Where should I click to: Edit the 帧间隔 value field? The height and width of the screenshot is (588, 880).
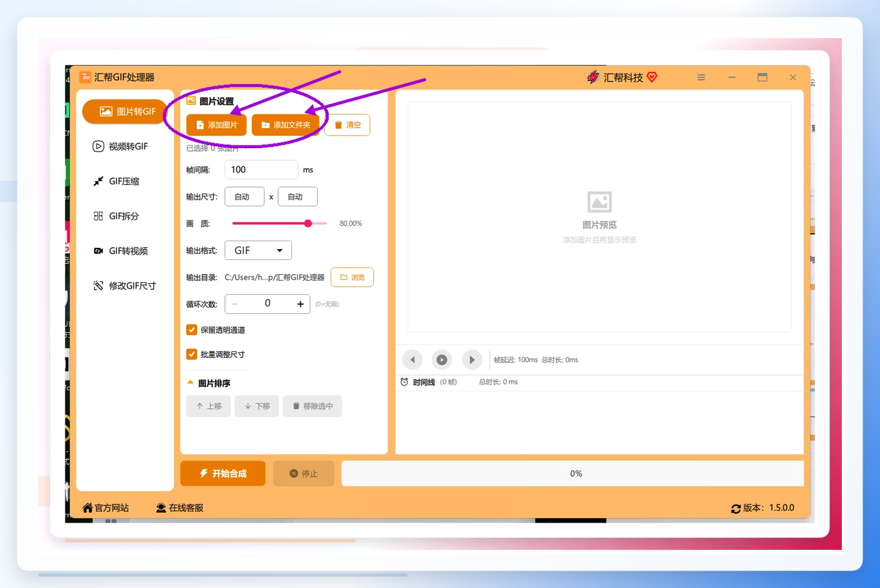pos(261,169)
